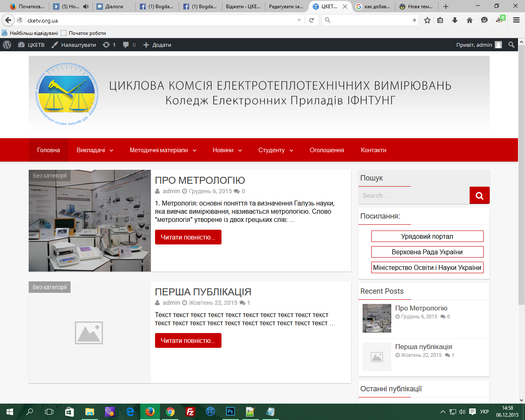Click the WordPress logo in admin bar

click(x=7, y=45)
